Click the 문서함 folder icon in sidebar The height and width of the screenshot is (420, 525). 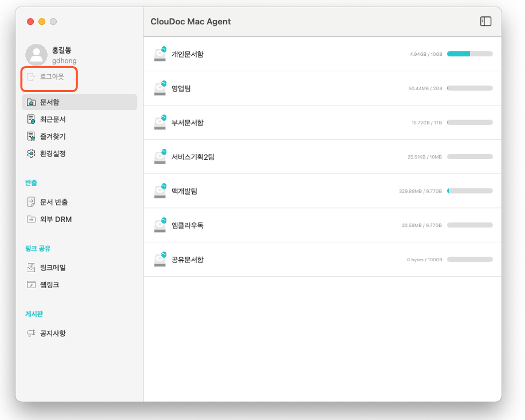tap(31, 102)
